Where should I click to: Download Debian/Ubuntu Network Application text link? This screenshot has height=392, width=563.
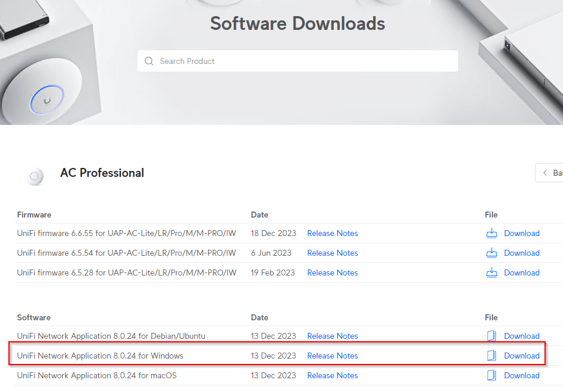click(x=522, y=336)
